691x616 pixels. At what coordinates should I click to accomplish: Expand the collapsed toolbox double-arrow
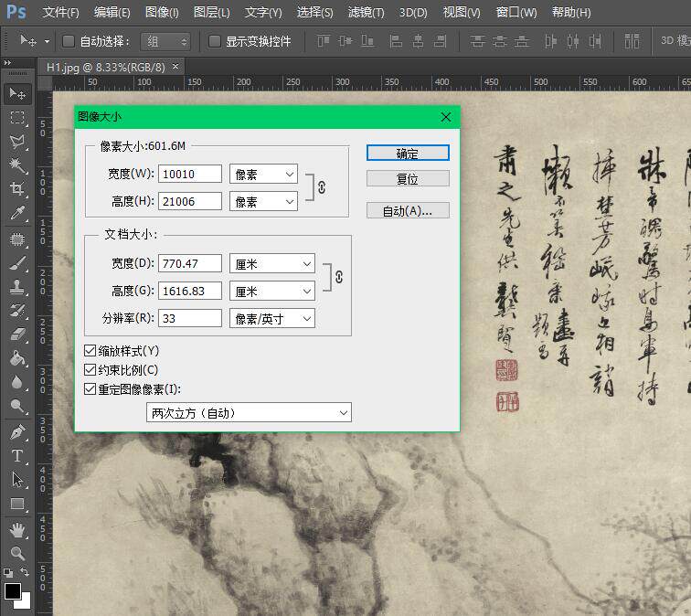(7, 63)
